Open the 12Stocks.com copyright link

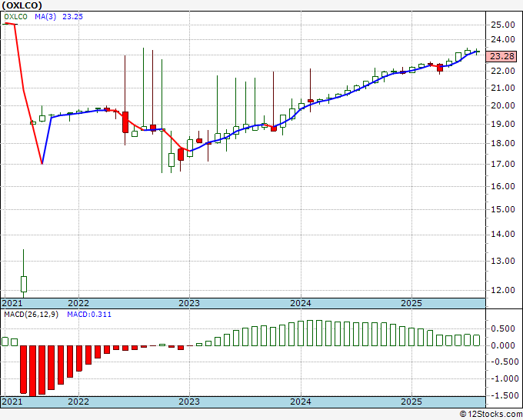click(491, 415)
